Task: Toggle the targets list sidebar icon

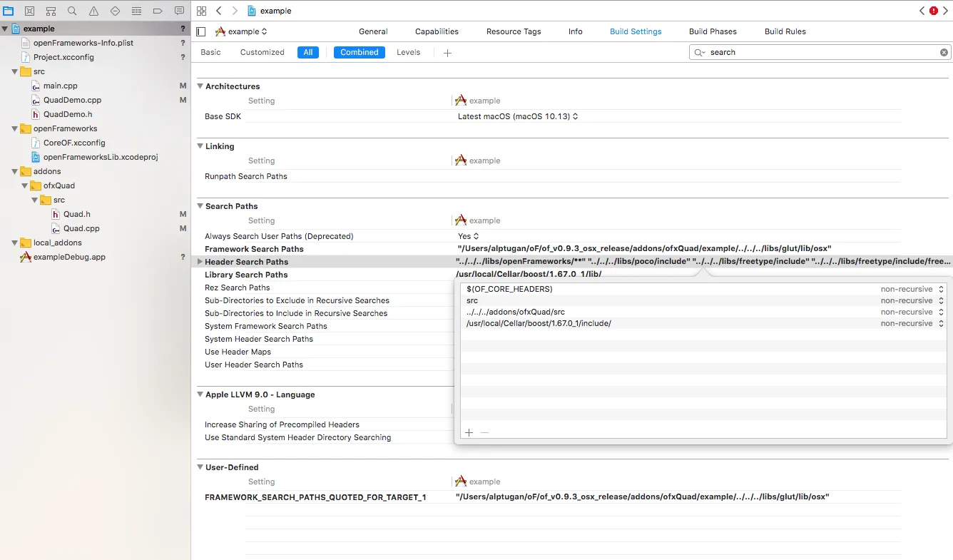Action: tap(200, 31)
